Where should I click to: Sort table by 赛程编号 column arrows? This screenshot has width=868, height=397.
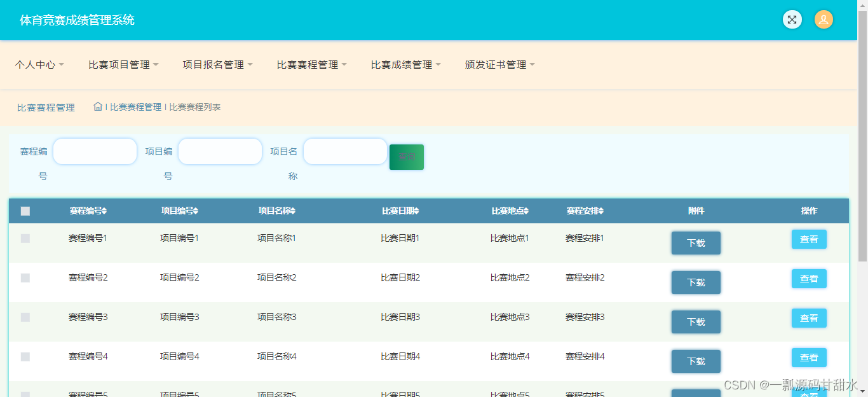[x=104, y=211]
